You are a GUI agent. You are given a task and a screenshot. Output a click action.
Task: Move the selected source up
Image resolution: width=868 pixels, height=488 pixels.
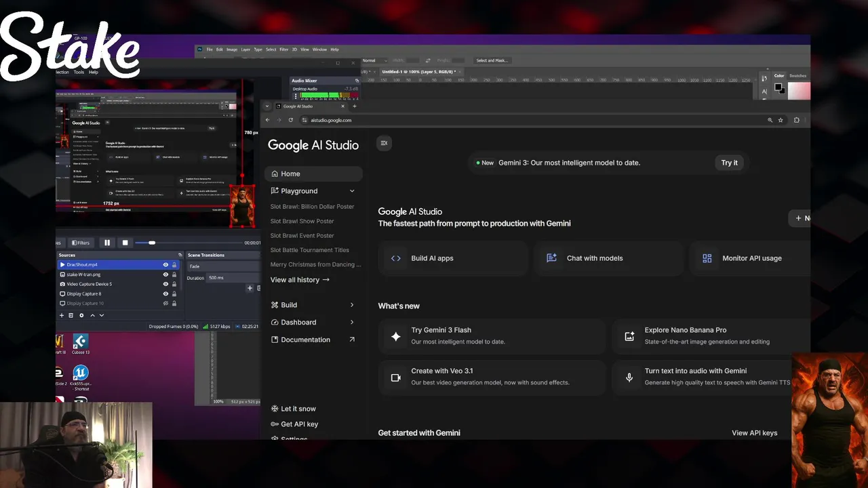click(93, 315)
